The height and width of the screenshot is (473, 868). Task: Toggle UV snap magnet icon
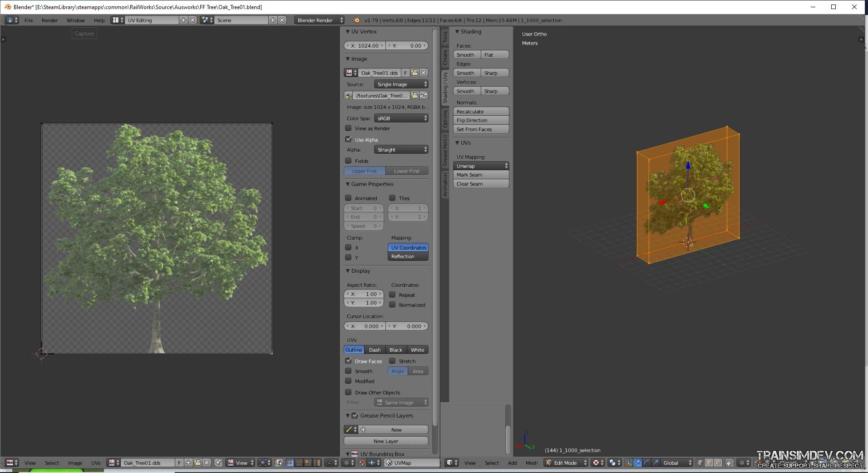tap(362, 463)
